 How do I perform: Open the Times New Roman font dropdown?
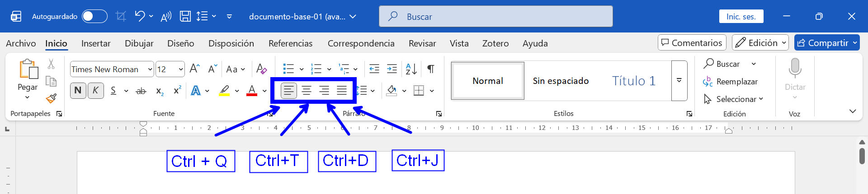[150, 69]
